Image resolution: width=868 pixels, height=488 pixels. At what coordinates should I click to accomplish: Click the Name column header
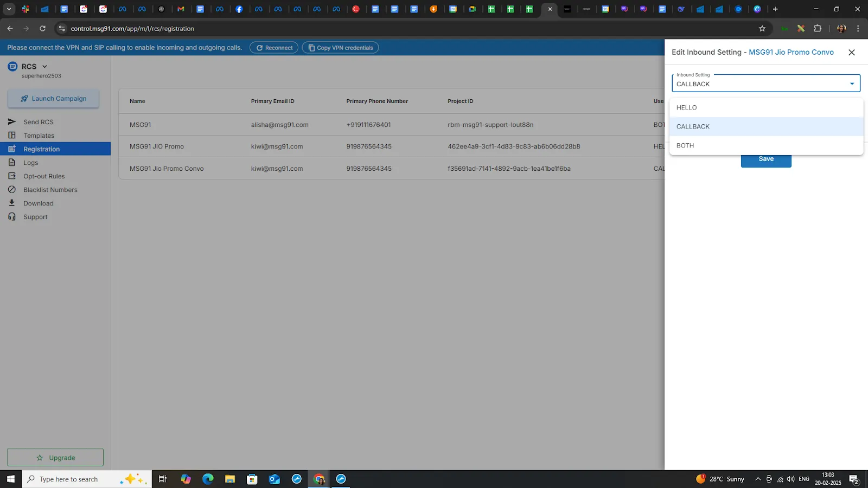137,101
